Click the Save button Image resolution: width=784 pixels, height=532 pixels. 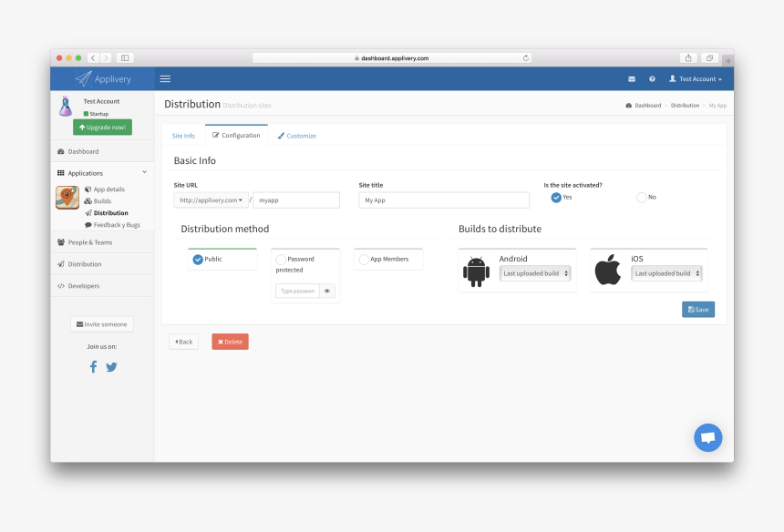[697, 310]
